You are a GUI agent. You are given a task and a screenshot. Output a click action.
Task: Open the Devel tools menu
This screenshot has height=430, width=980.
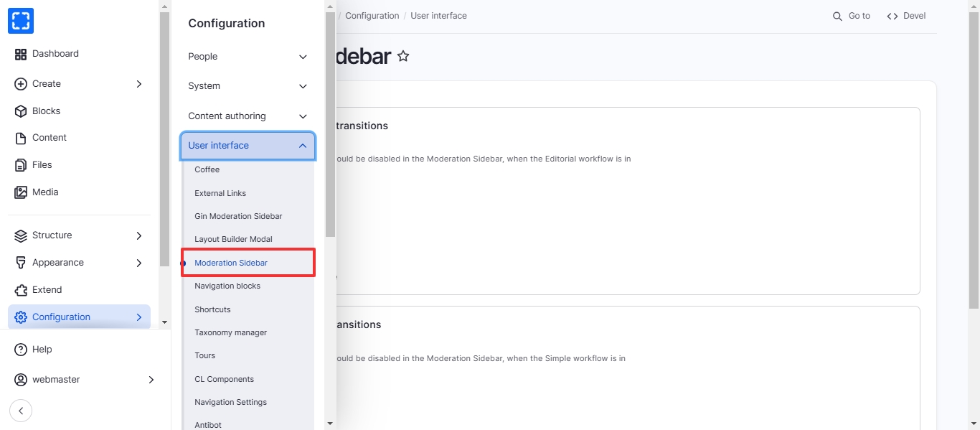(906, 16)
